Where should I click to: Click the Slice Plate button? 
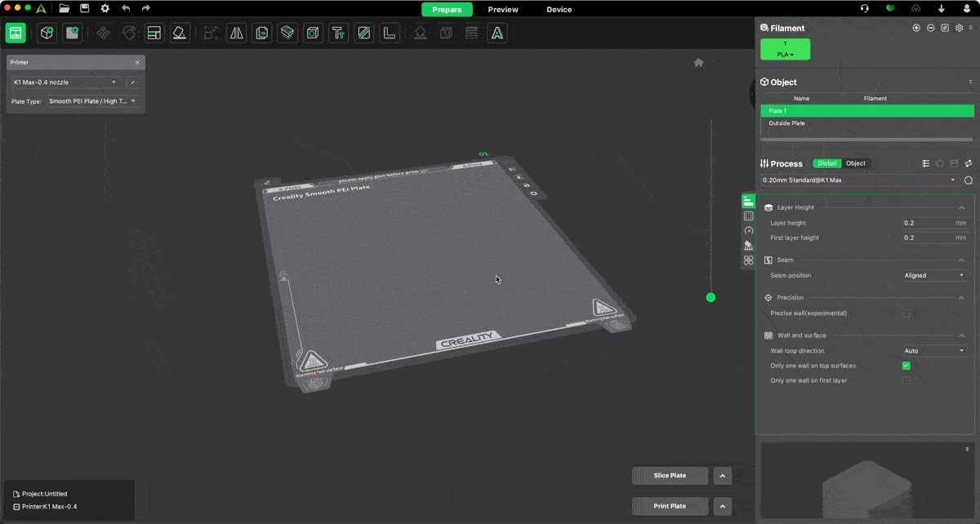point(670,476)
